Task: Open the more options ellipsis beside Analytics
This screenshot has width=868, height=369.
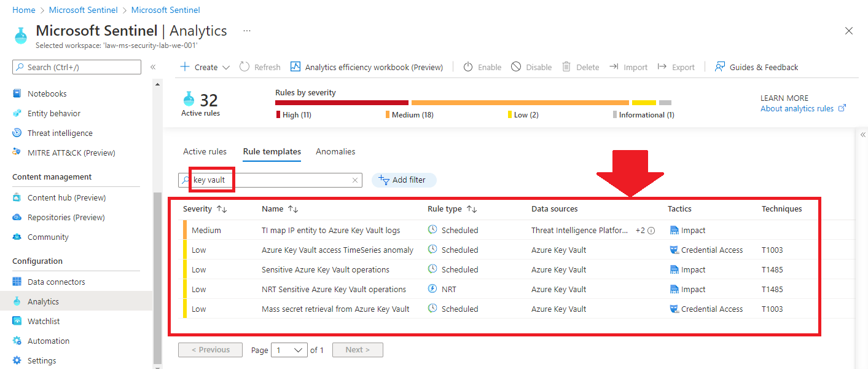Action: click(x=247, y=30)
